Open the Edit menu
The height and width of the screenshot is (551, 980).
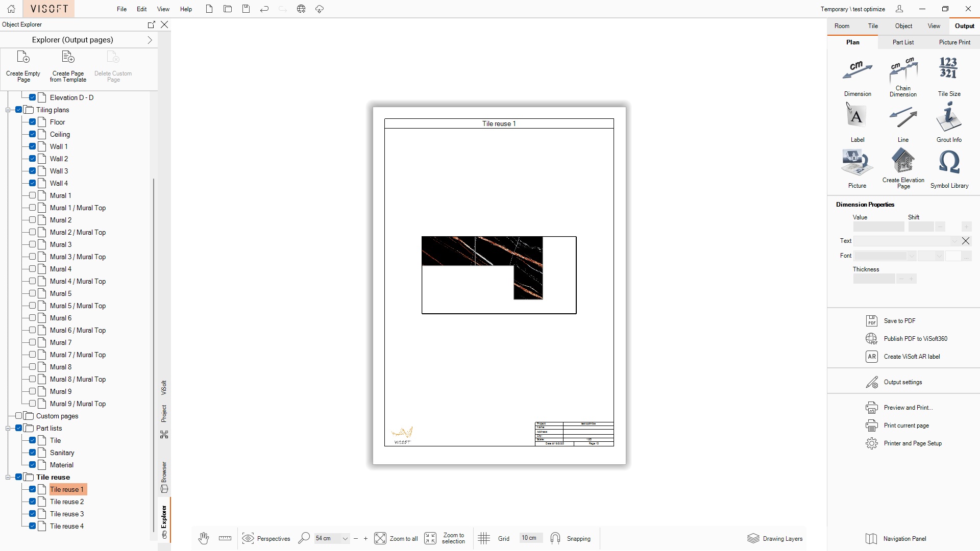141,9
